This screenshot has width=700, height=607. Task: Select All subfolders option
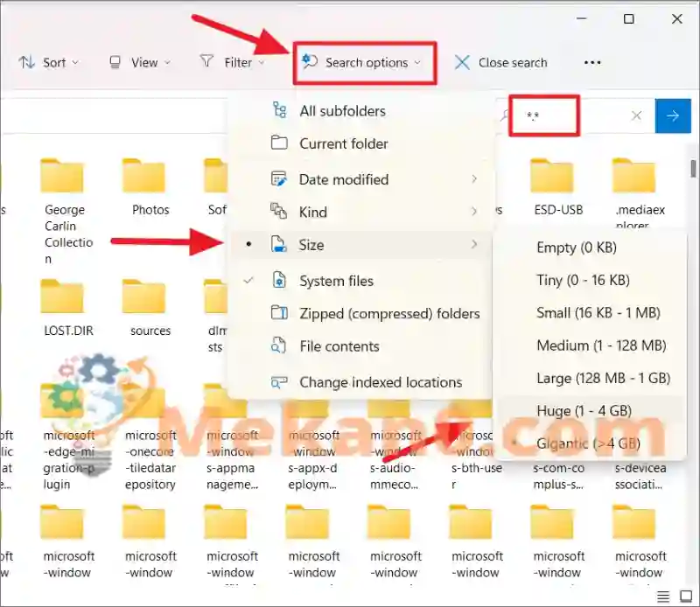361,111
